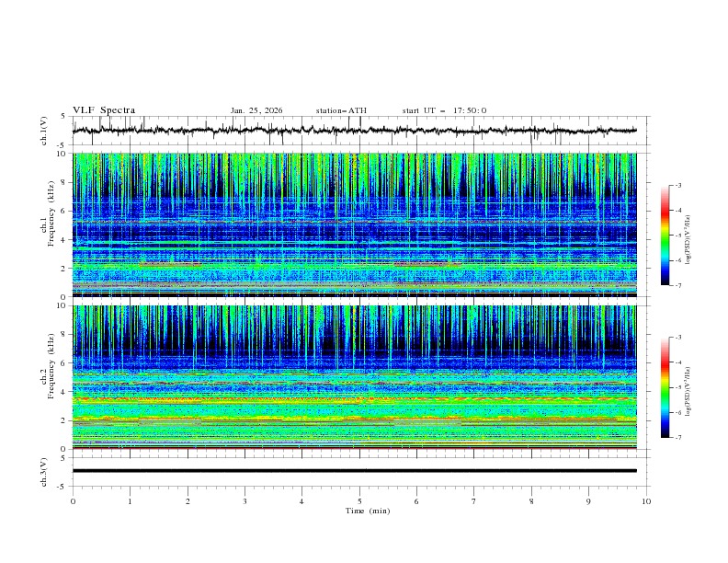728x563 pixels.
Task: Click the ch.3 flat voltage trace
Action: pos(354,471)
